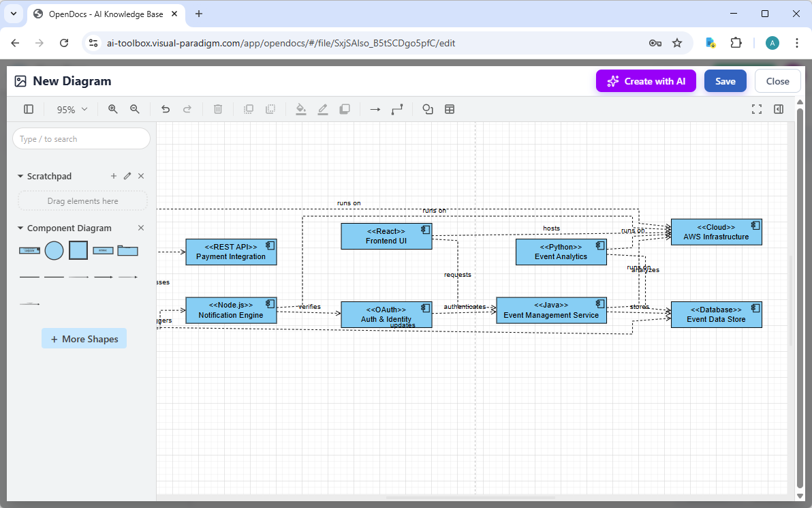Collapse the Scratchpad section

pyautogui.click(x=20, y=175)
